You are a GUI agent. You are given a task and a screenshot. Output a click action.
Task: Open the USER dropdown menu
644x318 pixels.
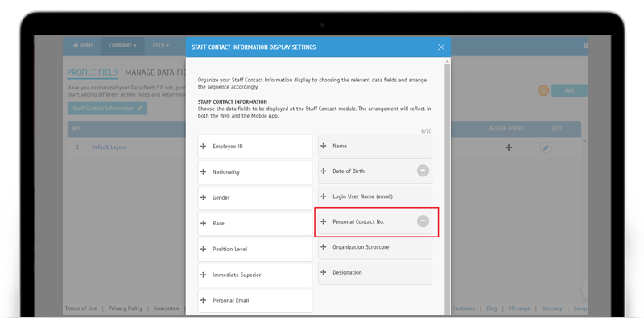160,46
